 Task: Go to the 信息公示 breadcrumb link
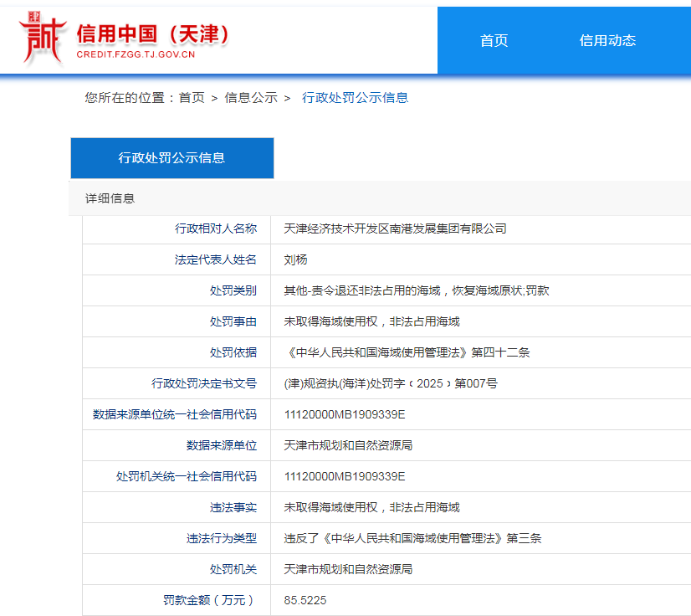tap(251, 98)
